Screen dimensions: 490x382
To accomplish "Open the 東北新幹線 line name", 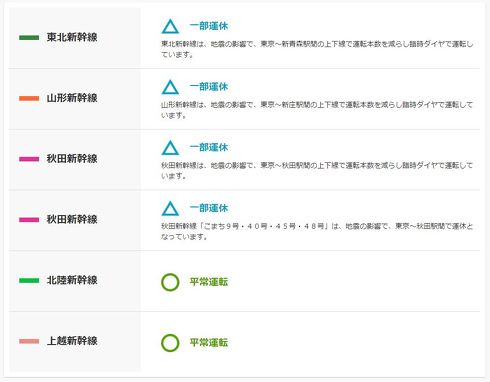I will point(72,37).
